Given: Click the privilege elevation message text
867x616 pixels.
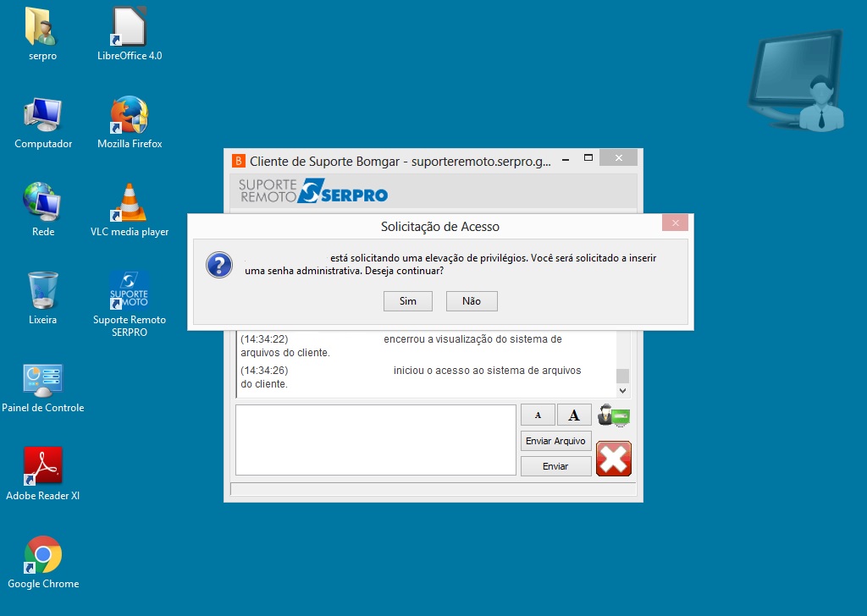Looking at the screenshot, I should 450,264.
